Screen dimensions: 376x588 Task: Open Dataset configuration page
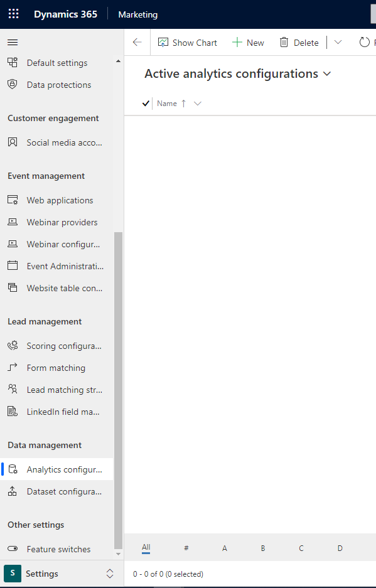(x=64, y=491)
